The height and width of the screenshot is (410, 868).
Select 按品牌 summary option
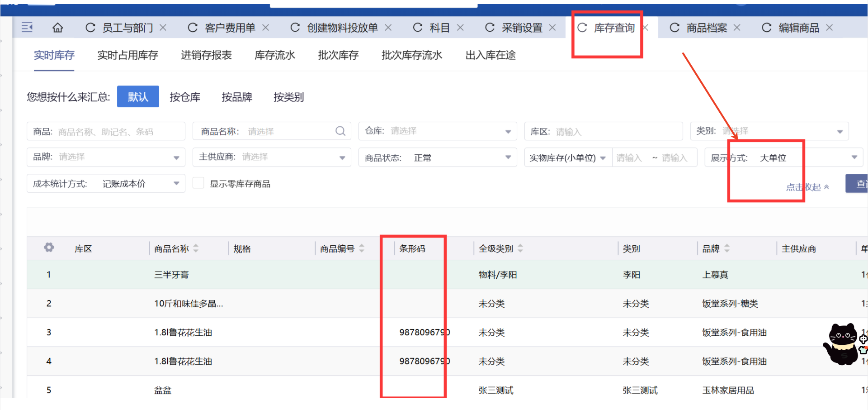pos(236,97)
